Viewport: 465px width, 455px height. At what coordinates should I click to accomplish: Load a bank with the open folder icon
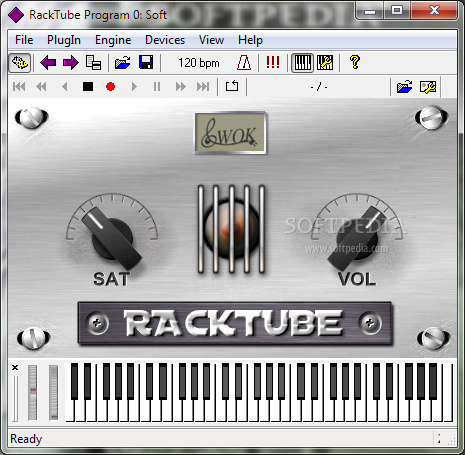(x=123, y=63)
